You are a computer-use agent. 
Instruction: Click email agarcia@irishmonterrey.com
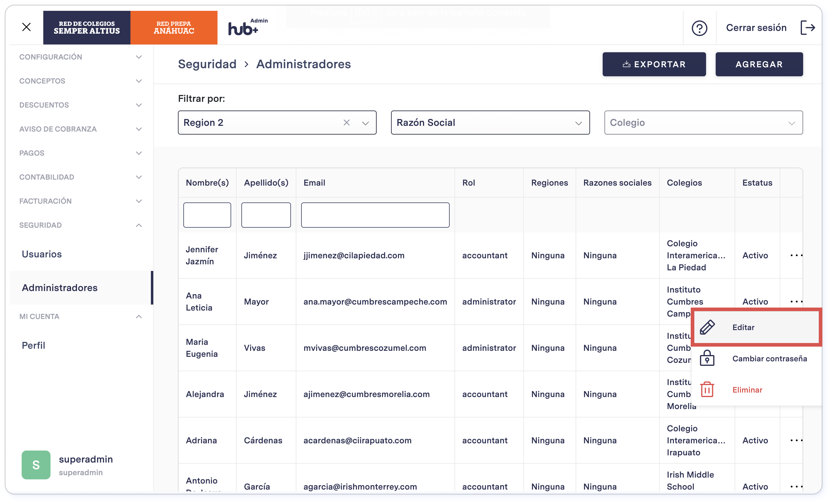click(x=360, y=487)
